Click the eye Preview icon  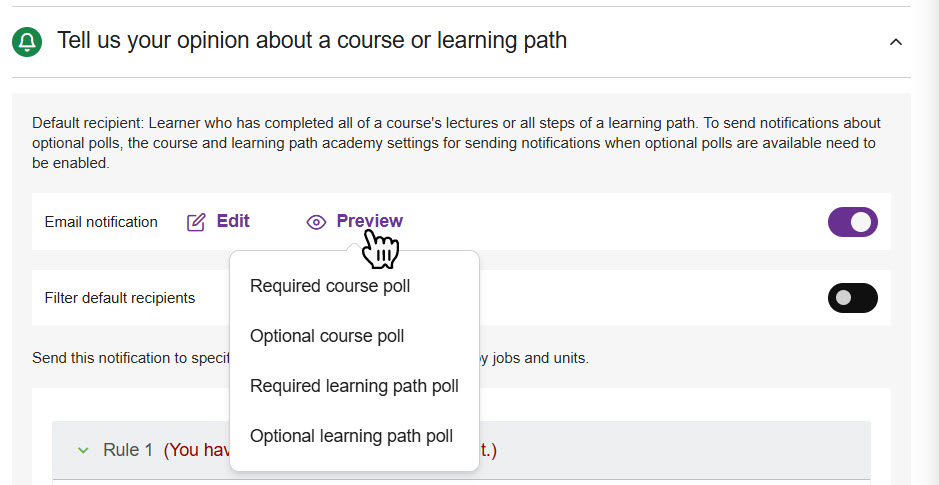pos(316,222)
